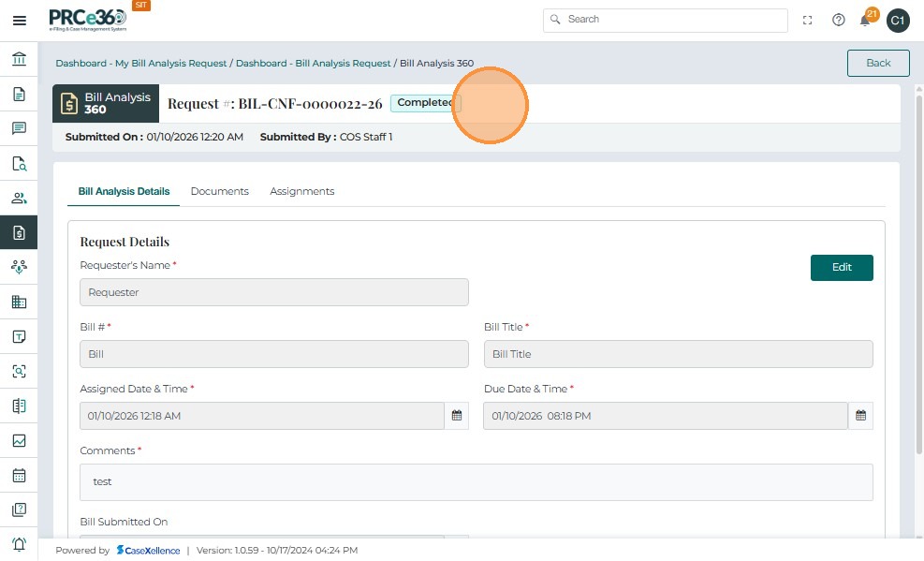The height and width of the screenshot is (561, 924).
Task: Click Submitted By COS Staff 1 text
Action: (326, 137)
